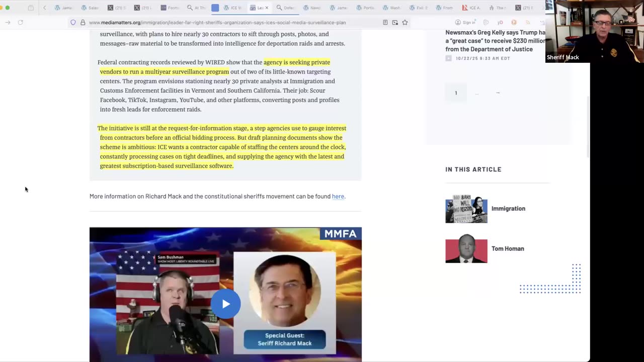Image resolution: width=644 pixels, height=362 pixels.
Task: Switch to the 'Evil: E' tab
Action: [419, 8]
